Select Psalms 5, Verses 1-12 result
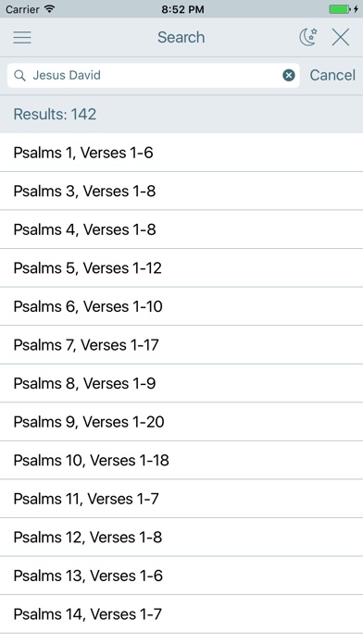This screenshot has width=363, height=644. point(181,267)
